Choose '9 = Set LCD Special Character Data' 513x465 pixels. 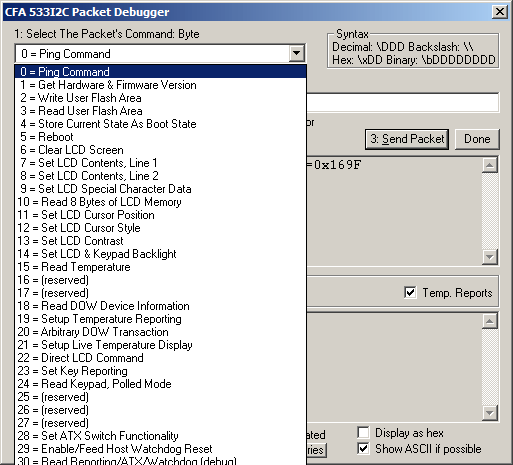(x=160, y=189)
